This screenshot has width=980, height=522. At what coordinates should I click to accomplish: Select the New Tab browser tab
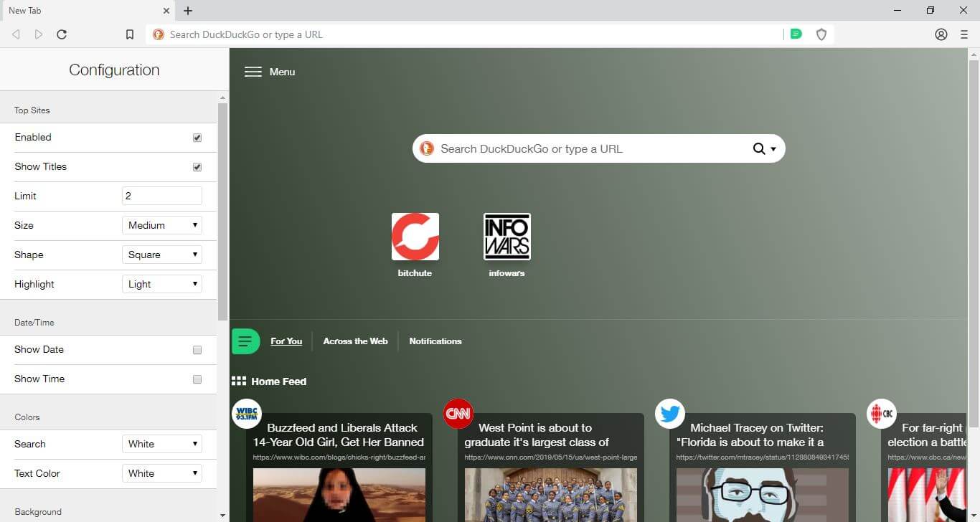[88, 11]
